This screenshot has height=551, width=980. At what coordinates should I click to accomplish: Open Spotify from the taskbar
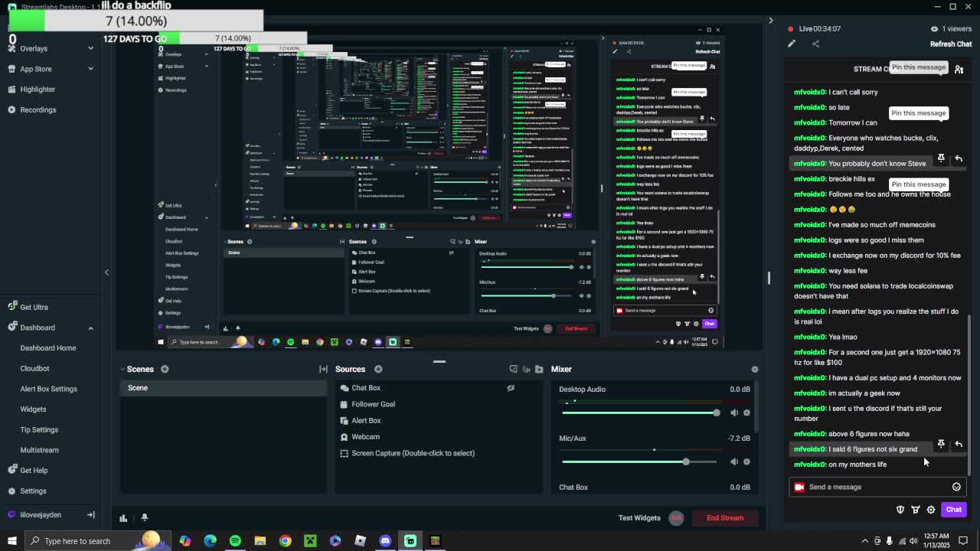point(235,541)
